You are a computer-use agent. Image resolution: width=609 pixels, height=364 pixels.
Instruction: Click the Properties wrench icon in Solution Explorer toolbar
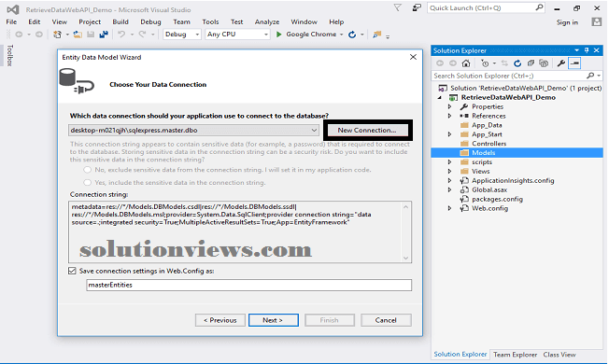tap(560, 63)
